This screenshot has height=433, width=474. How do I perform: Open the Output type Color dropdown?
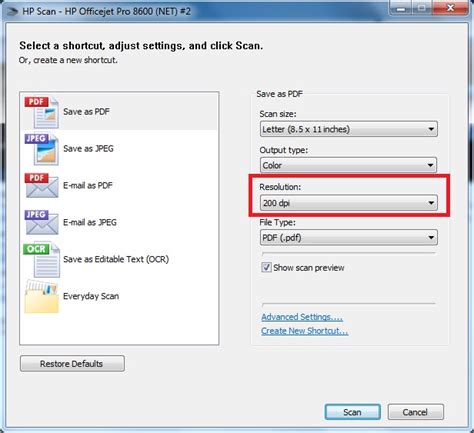click(349, 165)
